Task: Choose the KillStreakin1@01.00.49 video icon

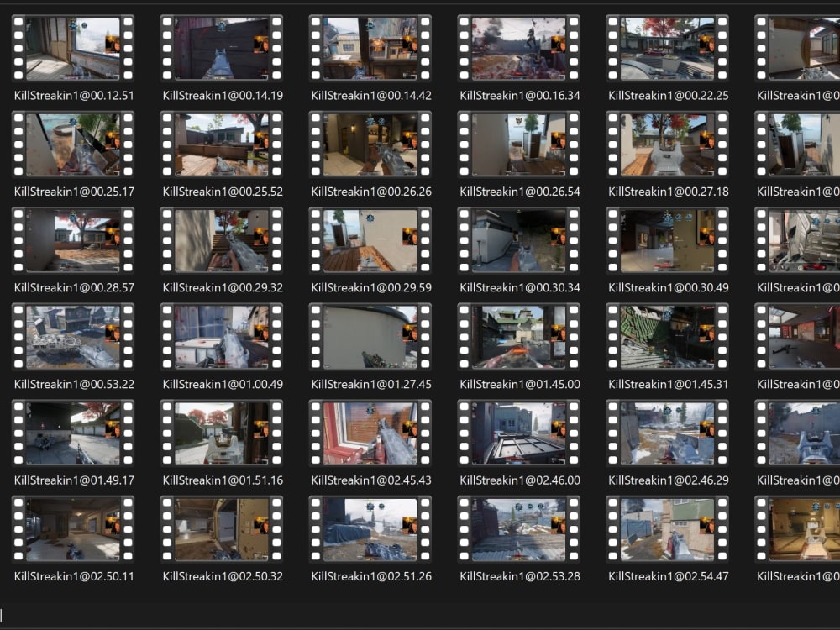Action: (x=222, y=337)
